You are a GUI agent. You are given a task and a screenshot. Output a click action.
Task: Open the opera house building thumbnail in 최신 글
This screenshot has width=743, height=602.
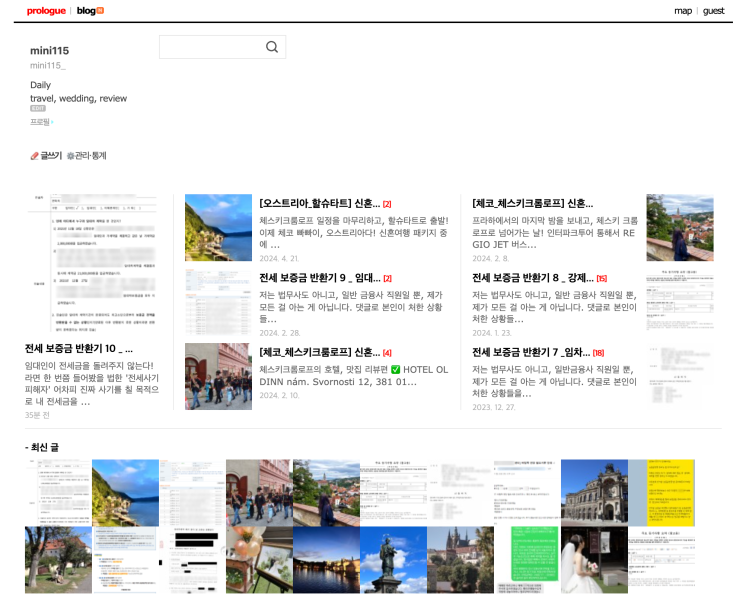click(594, 493)
